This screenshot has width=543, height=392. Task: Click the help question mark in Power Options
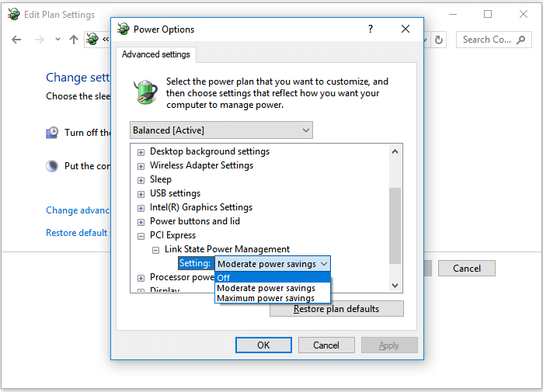(369, 29)
